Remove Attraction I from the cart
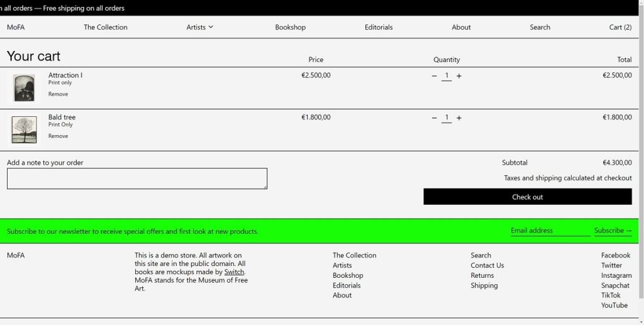The image size is (644, 325). (x=58, y=94)
